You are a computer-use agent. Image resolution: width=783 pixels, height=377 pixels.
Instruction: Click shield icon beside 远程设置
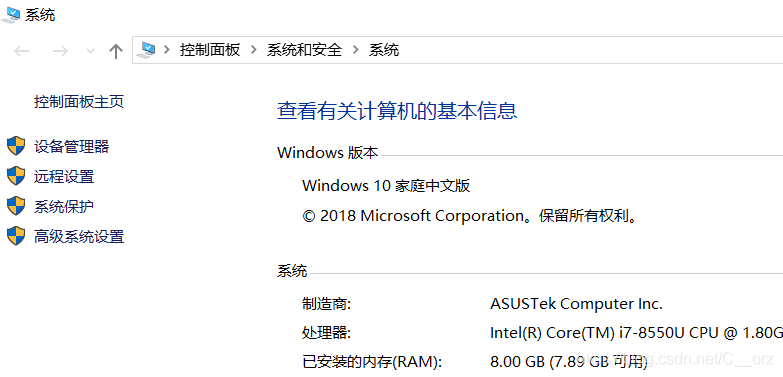16,176
